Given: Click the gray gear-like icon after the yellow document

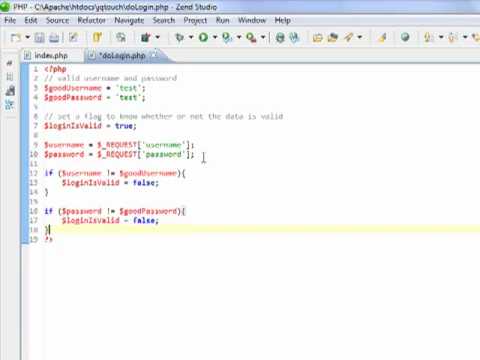Looking at the screenshot, I should tap(121, 37).
